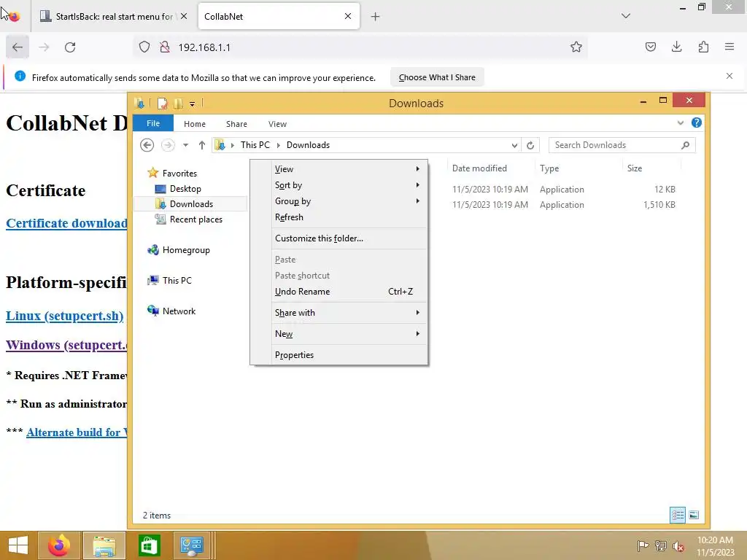
Task: Choose Properties from context menu
Action: click(x=338, y=355)
